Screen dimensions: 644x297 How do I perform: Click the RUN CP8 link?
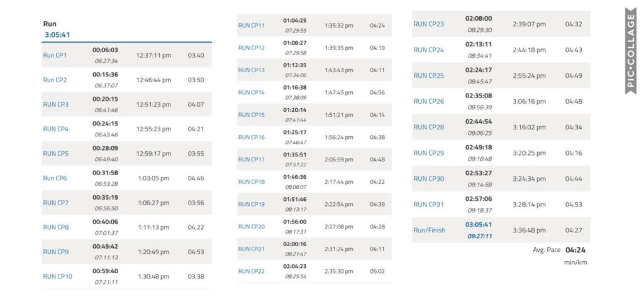[56, 227]
